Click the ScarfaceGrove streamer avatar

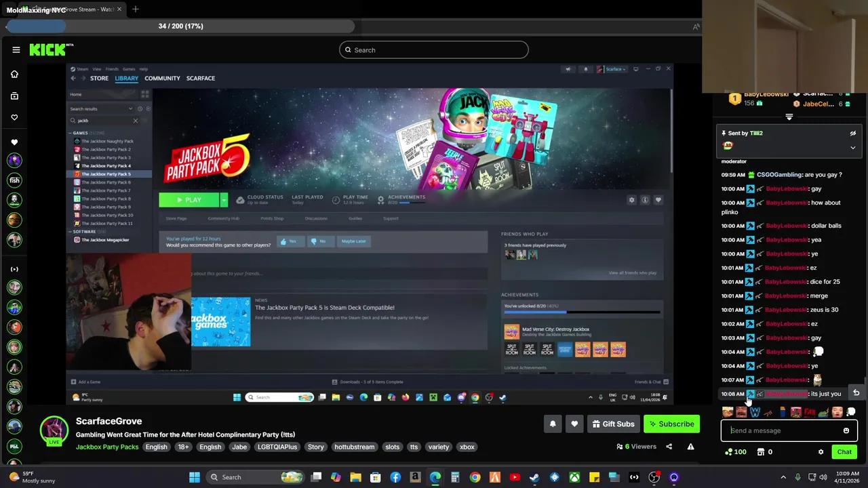(54, 430)
